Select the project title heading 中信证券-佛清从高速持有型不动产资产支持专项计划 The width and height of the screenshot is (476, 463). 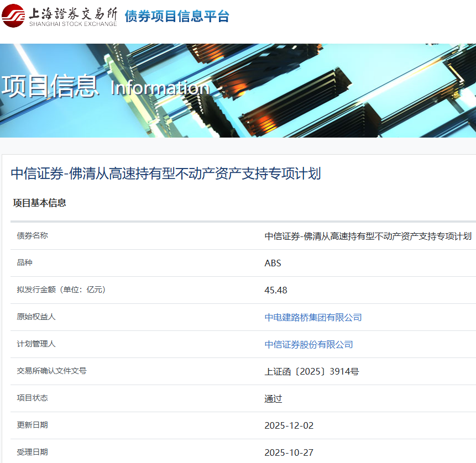coord(166,173)
